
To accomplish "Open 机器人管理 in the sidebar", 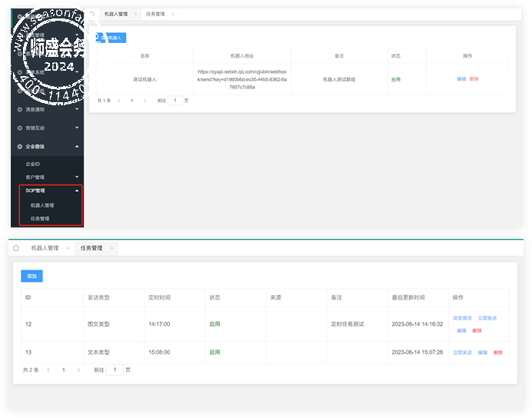I will coord(42,205).
